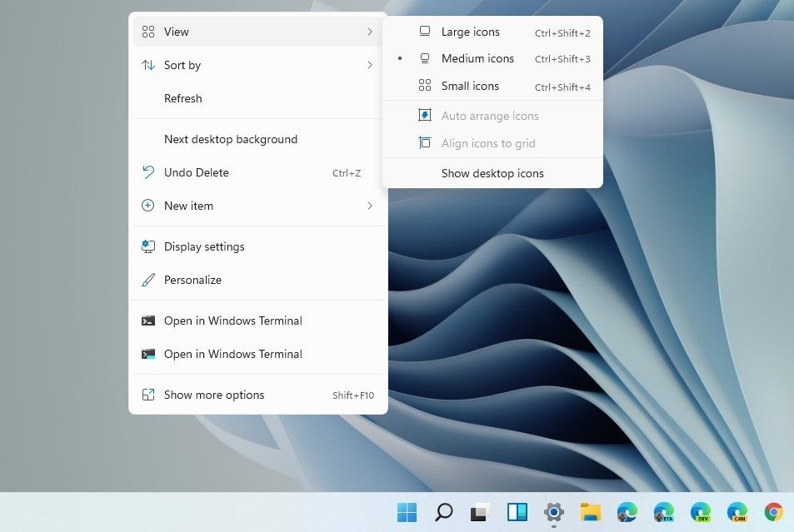Open Display settings

[x=202, y=246]
